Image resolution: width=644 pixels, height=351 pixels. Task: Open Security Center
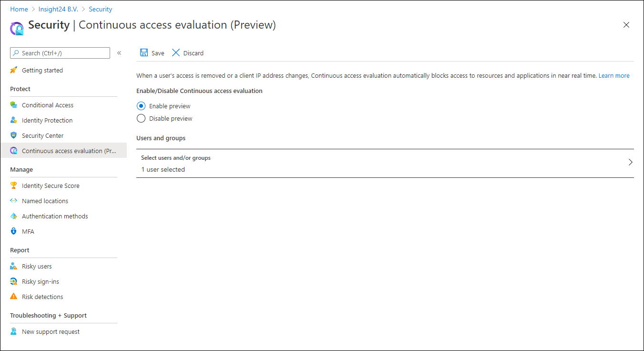(42, 135)
